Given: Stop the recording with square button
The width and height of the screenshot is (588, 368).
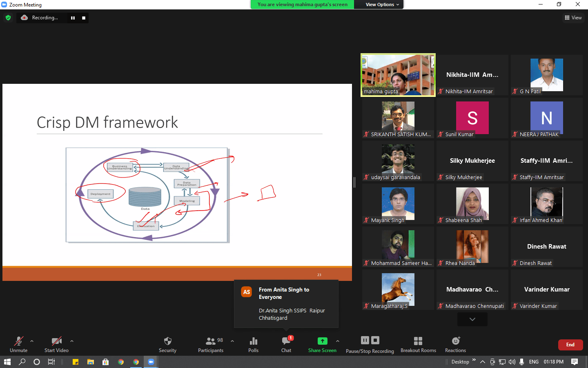Looking at the screenshot, I should click(84, 18).
